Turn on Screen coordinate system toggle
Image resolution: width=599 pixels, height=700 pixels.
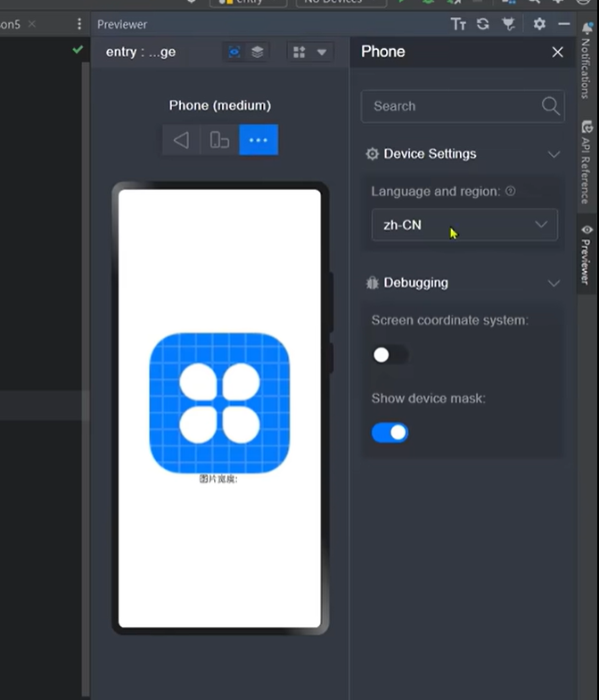point(390,355)
